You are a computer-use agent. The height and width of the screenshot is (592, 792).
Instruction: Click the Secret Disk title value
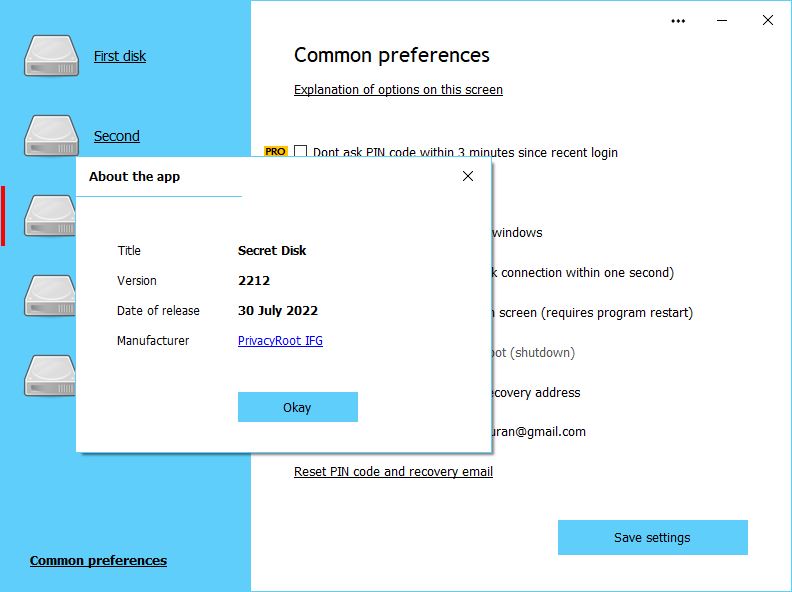[272, 251]
